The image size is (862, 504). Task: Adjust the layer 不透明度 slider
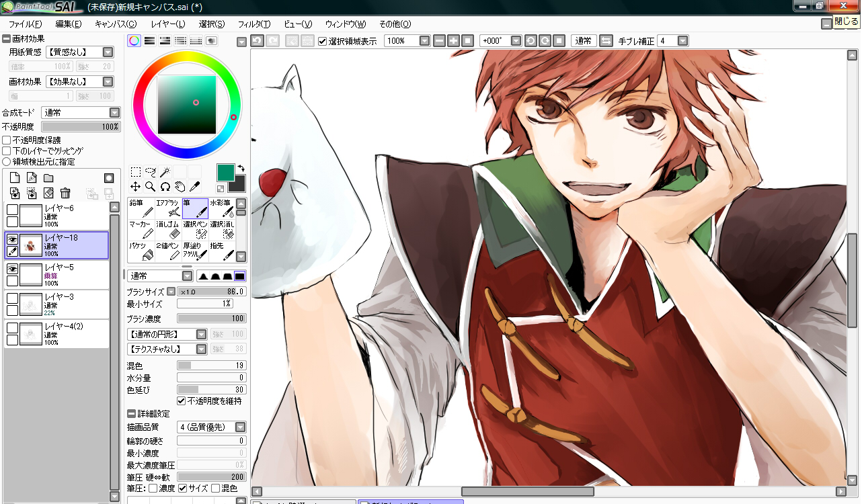click(x=81, y=126)
